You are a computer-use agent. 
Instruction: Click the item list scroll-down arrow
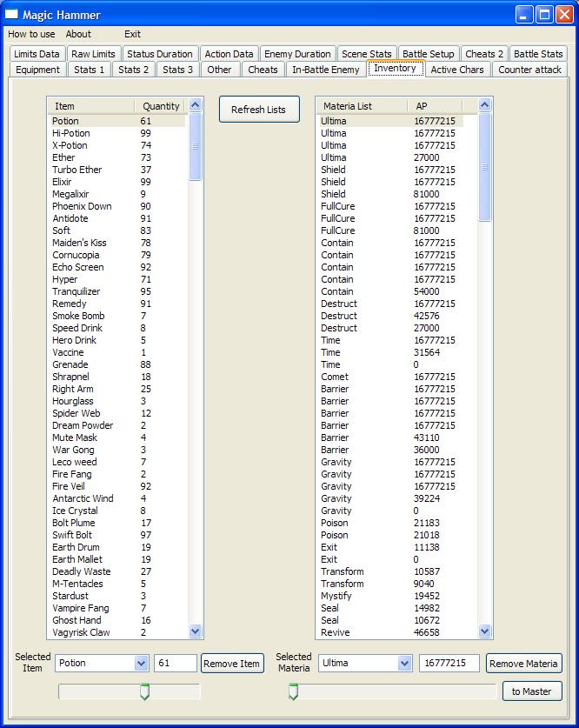pos(196,631)
